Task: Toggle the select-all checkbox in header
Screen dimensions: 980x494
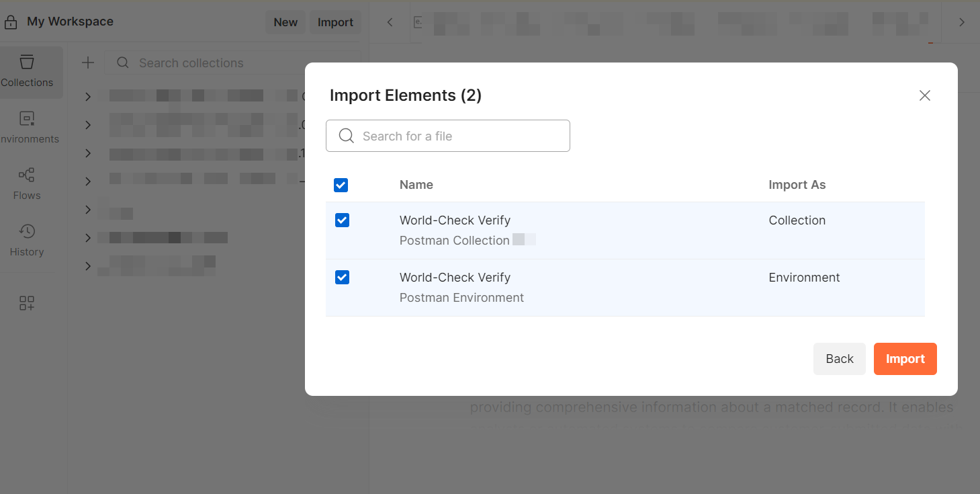Action: (341, 185)
